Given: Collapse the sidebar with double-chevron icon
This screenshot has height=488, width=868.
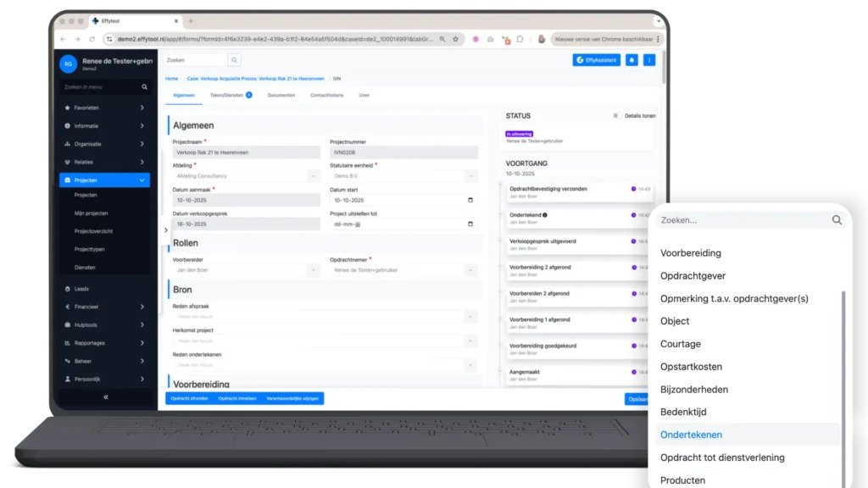Looking at the screenshot, I should 106,396.
